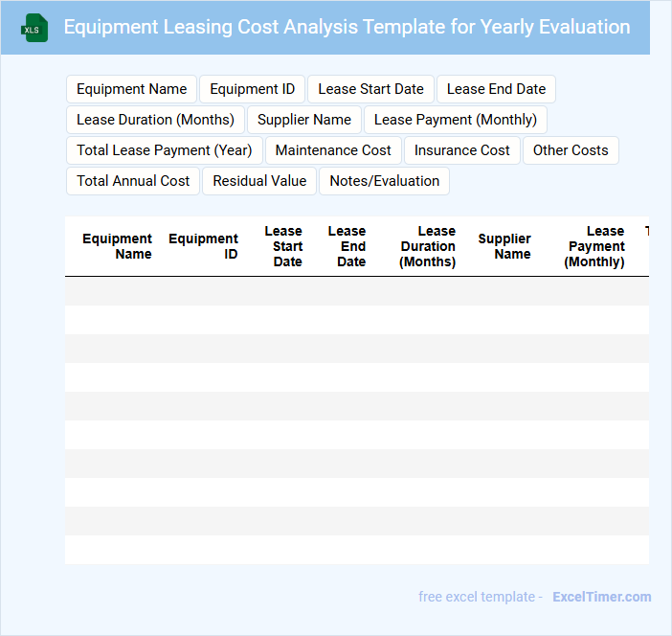
Task: Click the Equipment Name tag
Action: (x=131, y=89)
